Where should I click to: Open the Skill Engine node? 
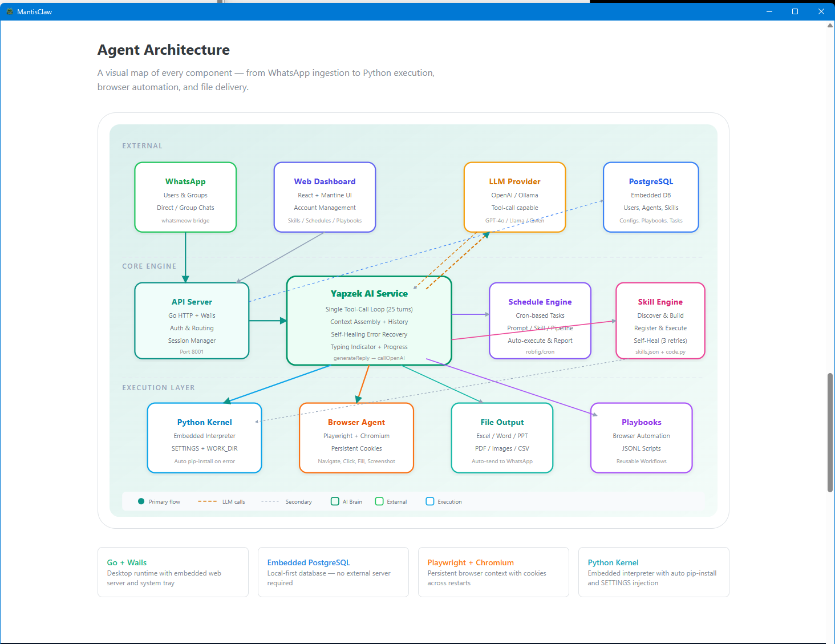[x=660, y=321]
